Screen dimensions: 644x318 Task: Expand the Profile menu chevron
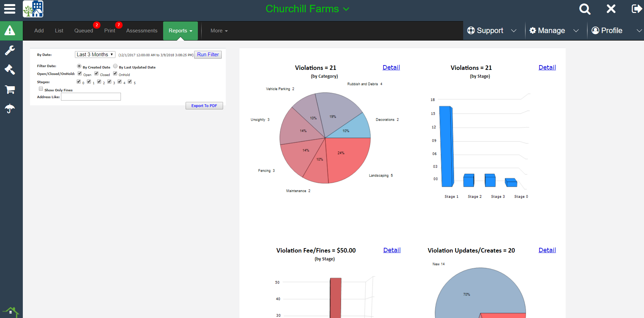[639, 31]
